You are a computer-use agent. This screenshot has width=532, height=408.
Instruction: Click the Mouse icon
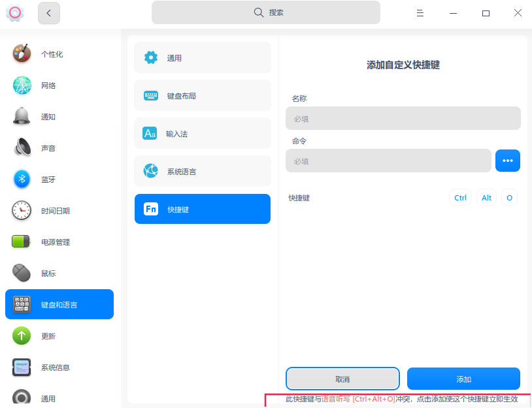(22, 273)
